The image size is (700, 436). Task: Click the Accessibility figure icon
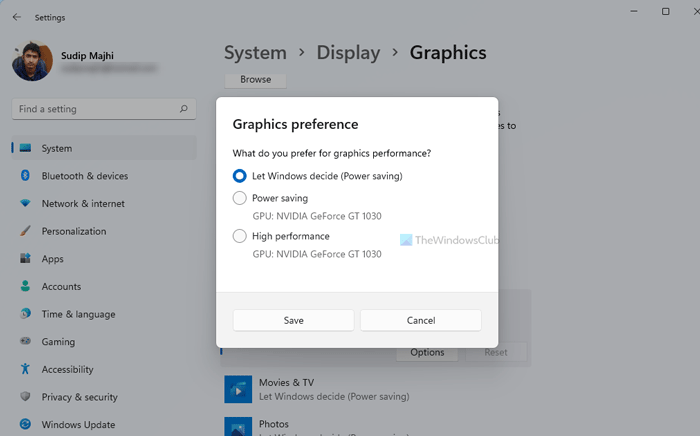(25, 369)
